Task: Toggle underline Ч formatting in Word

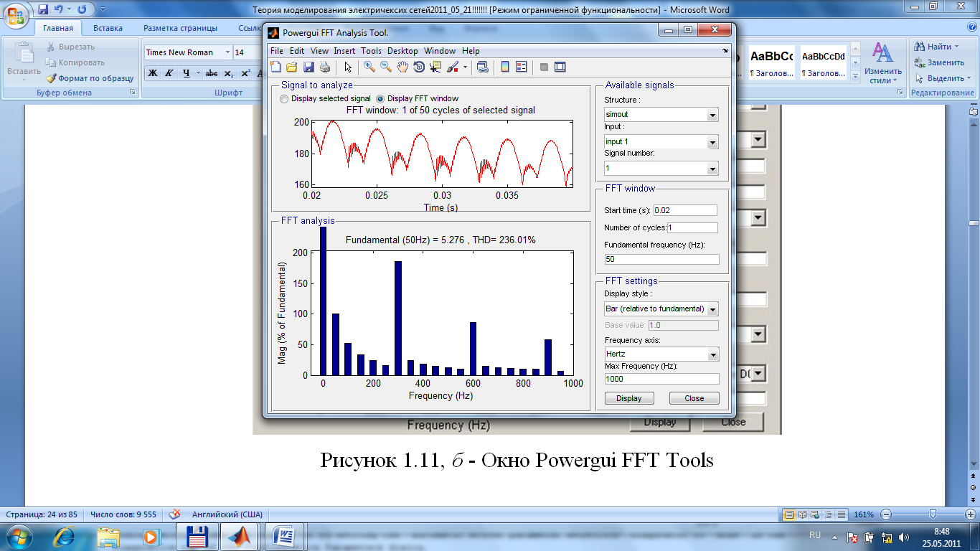Action: coord(187,73)
